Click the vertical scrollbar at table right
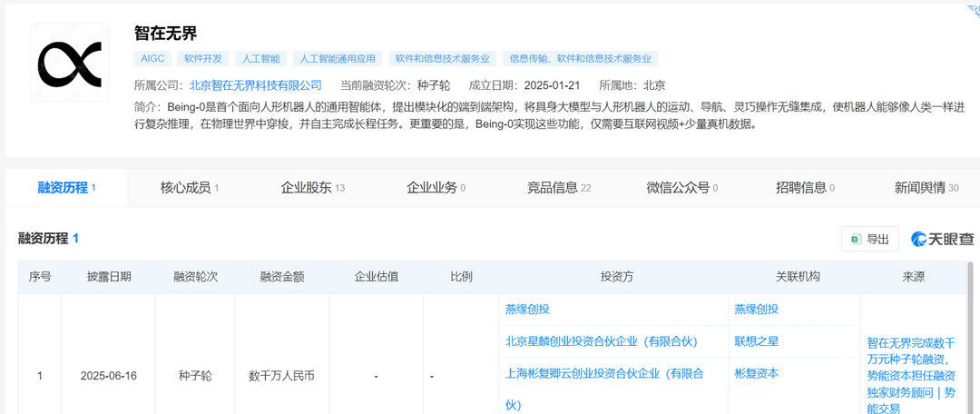 pyautogui.click(x=971, y=338)
